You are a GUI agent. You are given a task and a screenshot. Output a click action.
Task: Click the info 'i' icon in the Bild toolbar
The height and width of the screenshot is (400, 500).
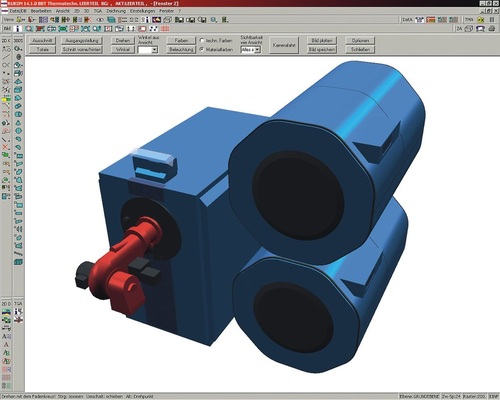tap(18, 29)
